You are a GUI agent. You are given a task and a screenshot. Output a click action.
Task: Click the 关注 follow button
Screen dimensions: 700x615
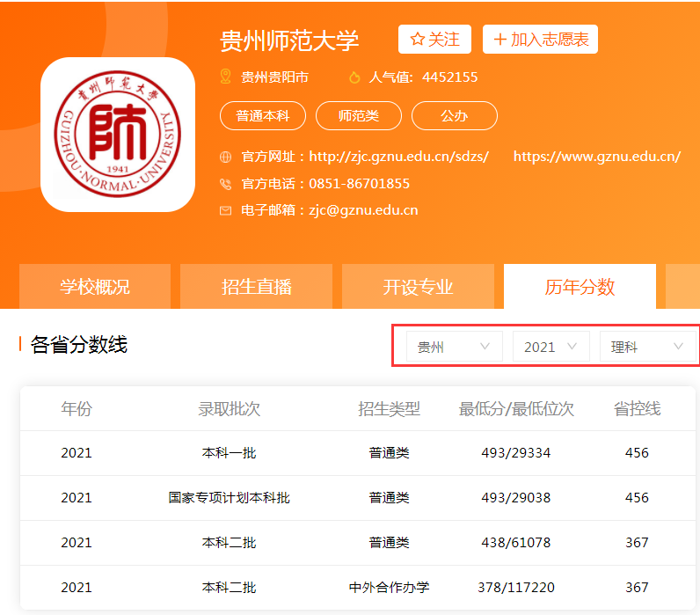[x=434, y=40]
